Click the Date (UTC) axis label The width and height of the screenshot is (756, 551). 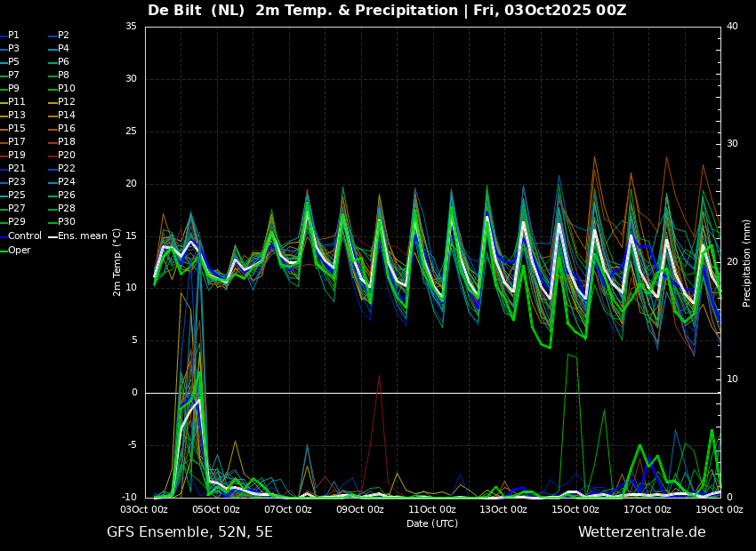tap(432, 523)
